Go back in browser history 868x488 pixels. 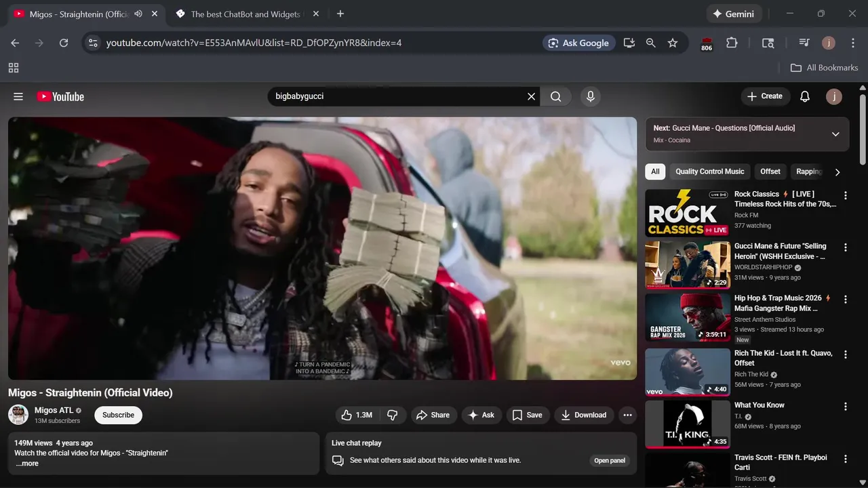tap(15, 43)
